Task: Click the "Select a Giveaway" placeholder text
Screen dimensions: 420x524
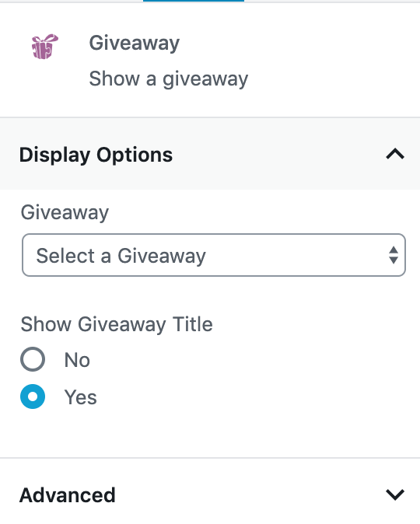Action: (121, 256)
